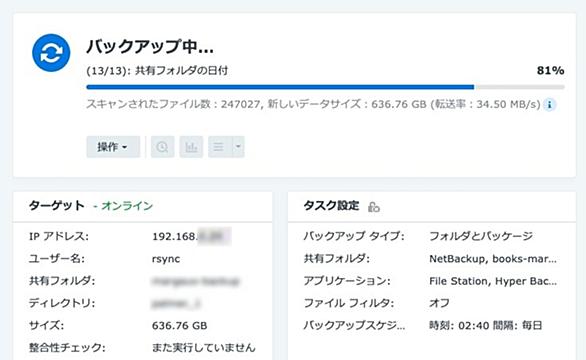
Task: Click the バックアップスケジ... schedule label
Action: [354, 325]
